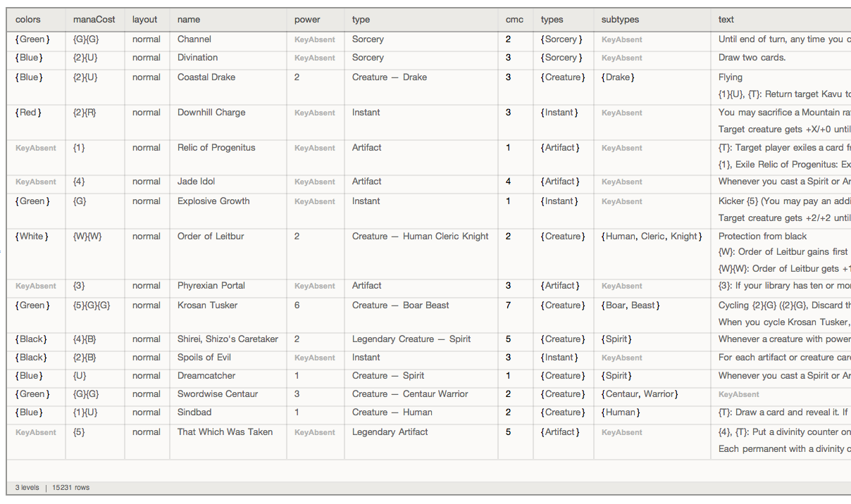Select "Creature — Human Cleric Knight" type cell
851x504 pixels.
click(420, 237)
